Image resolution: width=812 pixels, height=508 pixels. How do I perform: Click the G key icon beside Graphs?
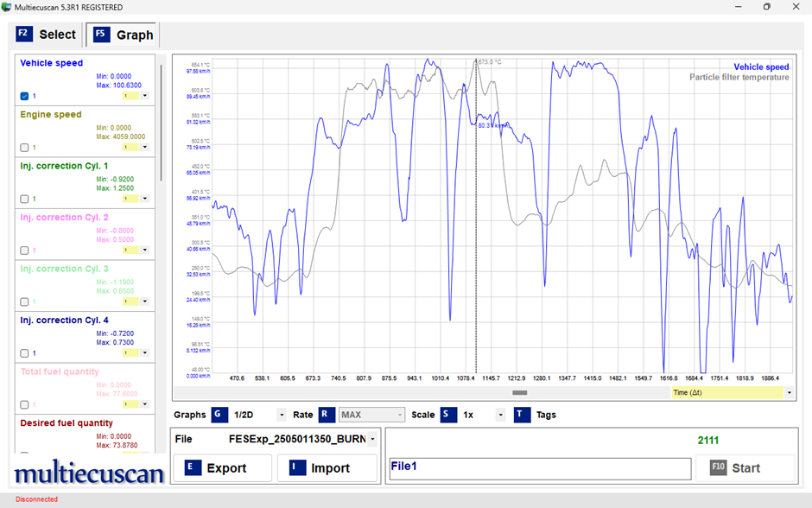[220, 415]
